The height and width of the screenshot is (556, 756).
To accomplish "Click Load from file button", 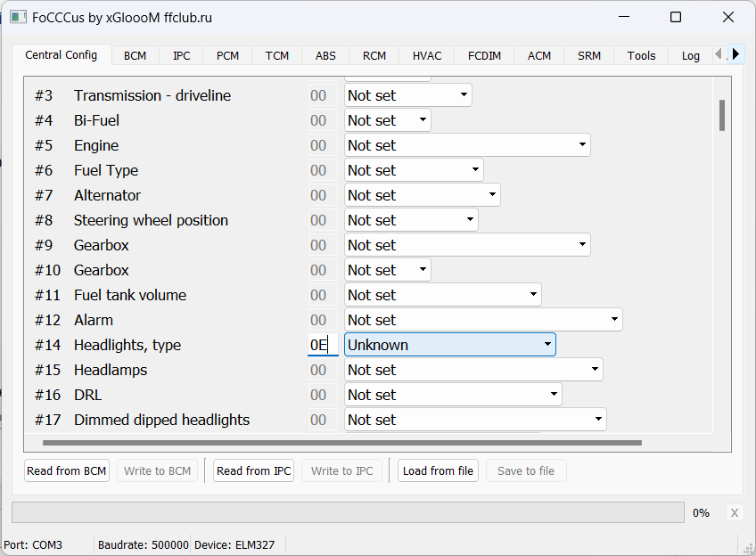I will (x=438, y=470).
